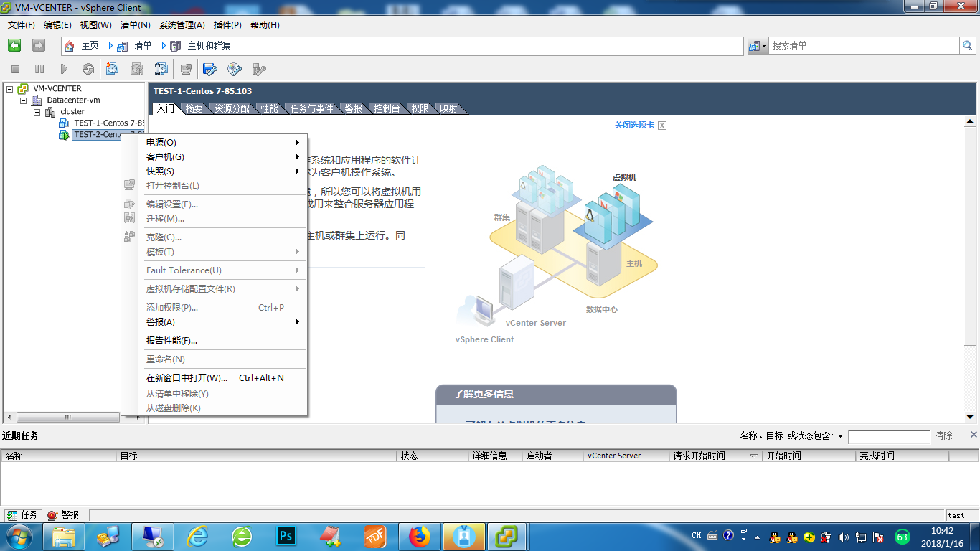Collapse the VM-VCENTER tree node

pyautogui.click(x=10, y=89)
